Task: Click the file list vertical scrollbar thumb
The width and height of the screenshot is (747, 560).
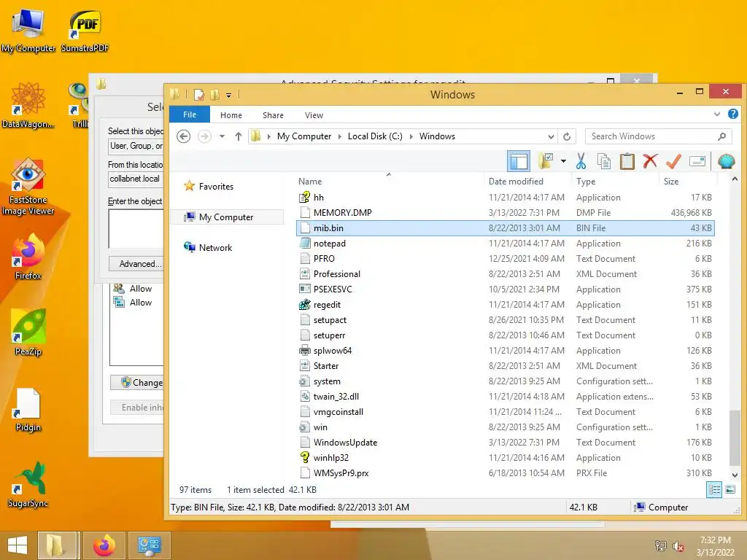Action: [x=735, y=437]
